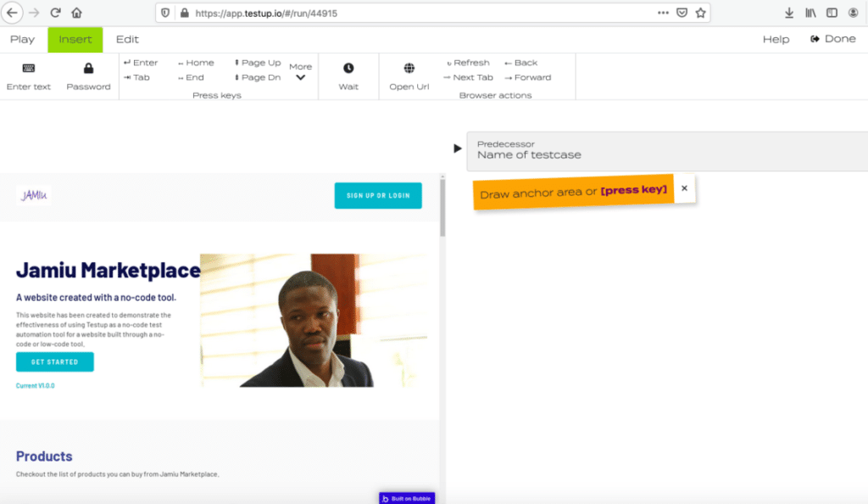Open the Firefox account icon
868x504 pixels.
click(x=853, y=13)
